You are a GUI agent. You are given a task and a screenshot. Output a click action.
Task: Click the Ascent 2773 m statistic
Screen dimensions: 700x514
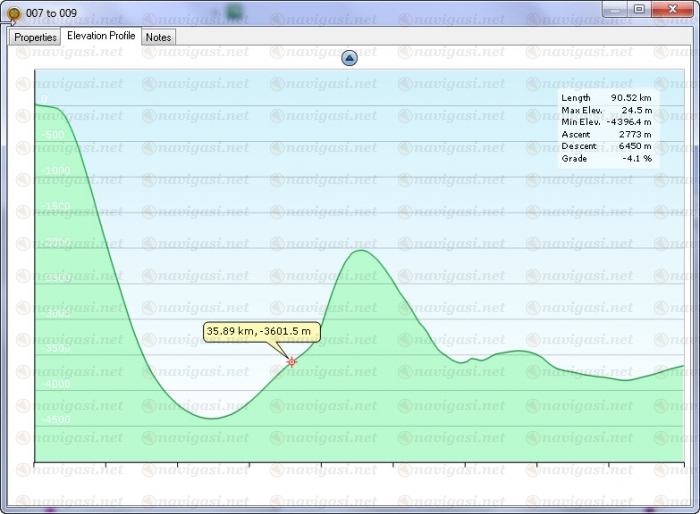point(606,134)
